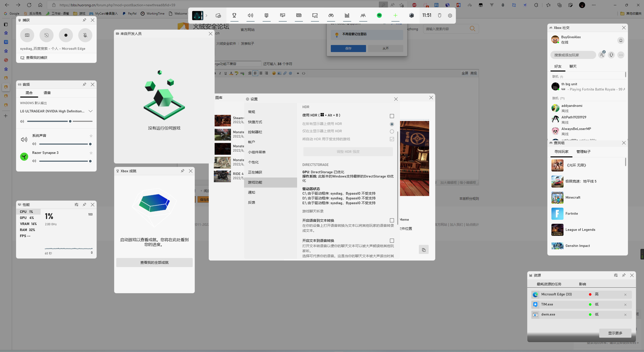Select 通知 in the settings sidebar

[x=251, y=192]
